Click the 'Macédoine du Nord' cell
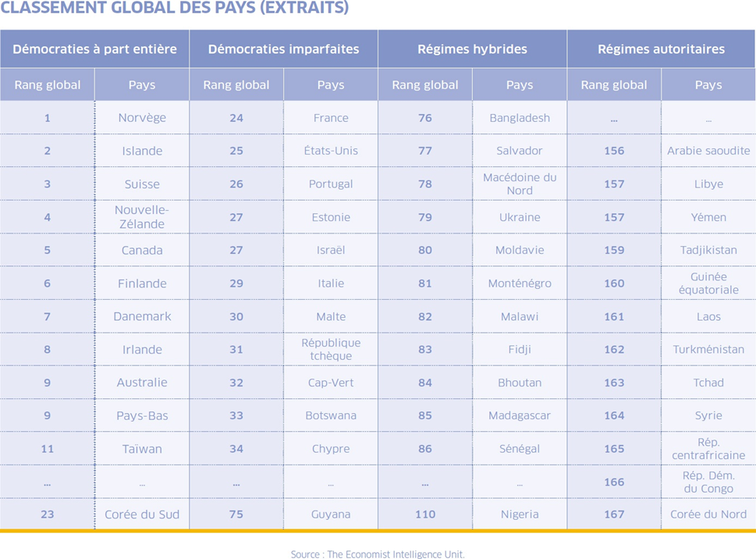This screenshot has width=756, height=559. click(520, 183)
